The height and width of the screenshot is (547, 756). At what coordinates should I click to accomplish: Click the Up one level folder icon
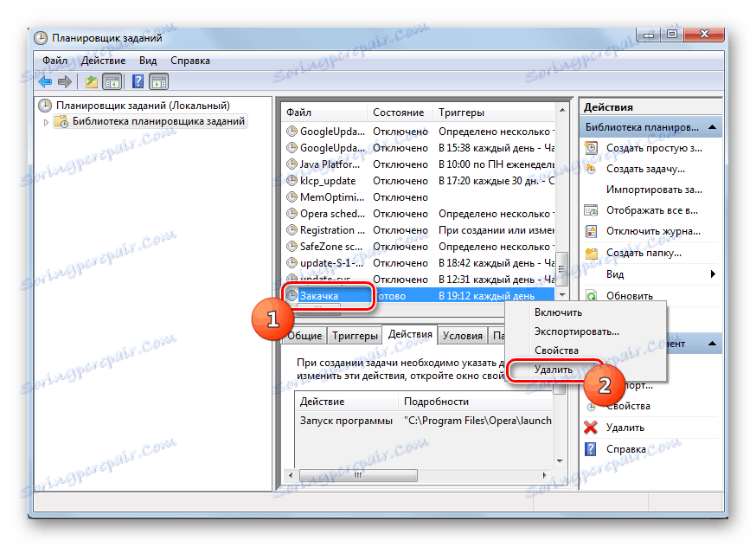(92, 82)
